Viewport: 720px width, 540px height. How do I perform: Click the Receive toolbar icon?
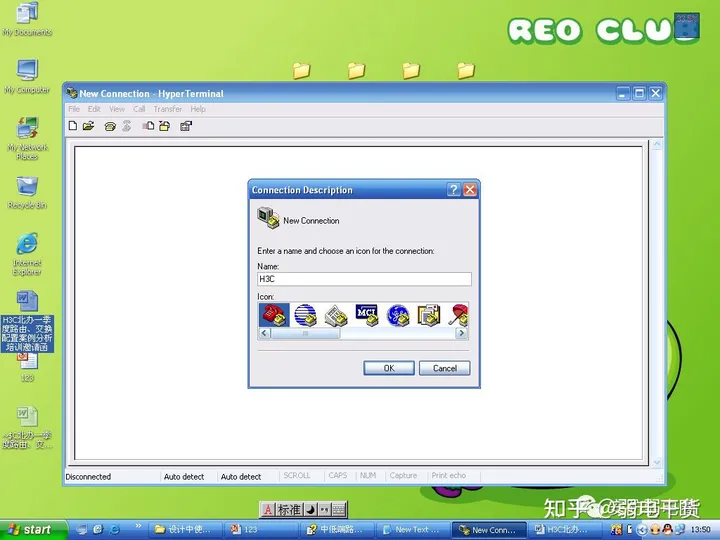click(164, 126)
